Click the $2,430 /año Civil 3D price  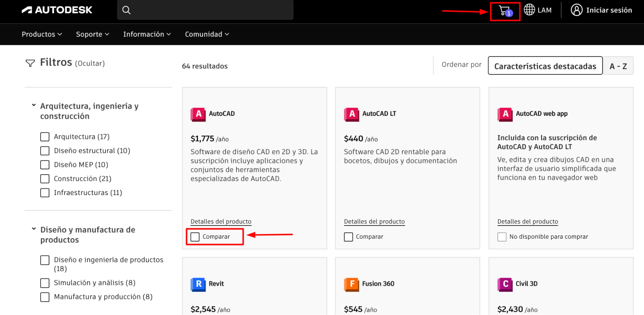[517, 309]
